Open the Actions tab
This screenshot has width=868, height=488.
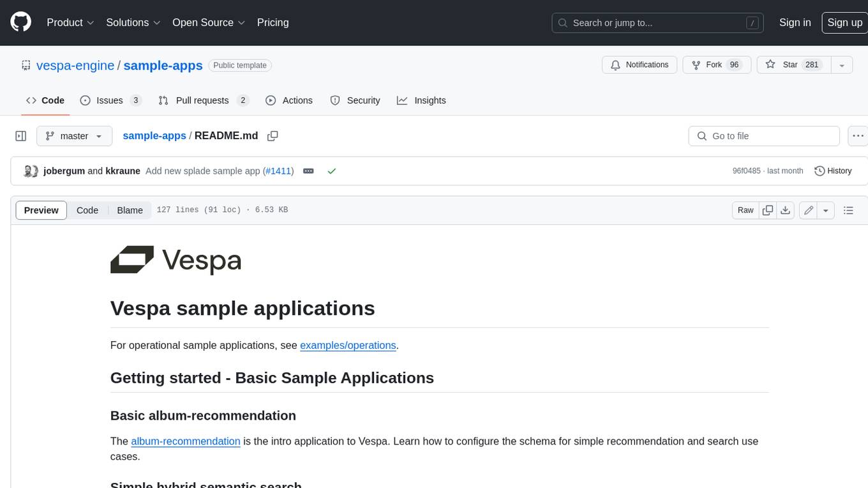coord(289,100)
